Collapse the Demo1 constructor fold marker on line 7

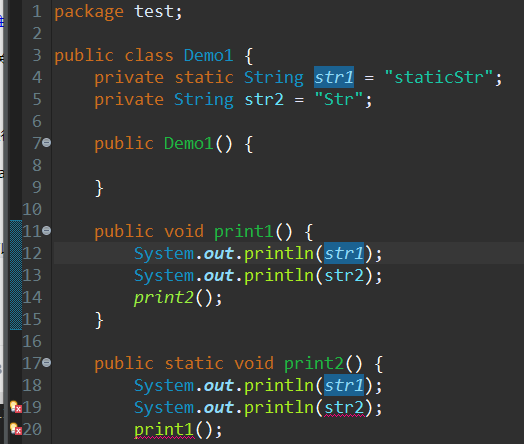[47, 143]
